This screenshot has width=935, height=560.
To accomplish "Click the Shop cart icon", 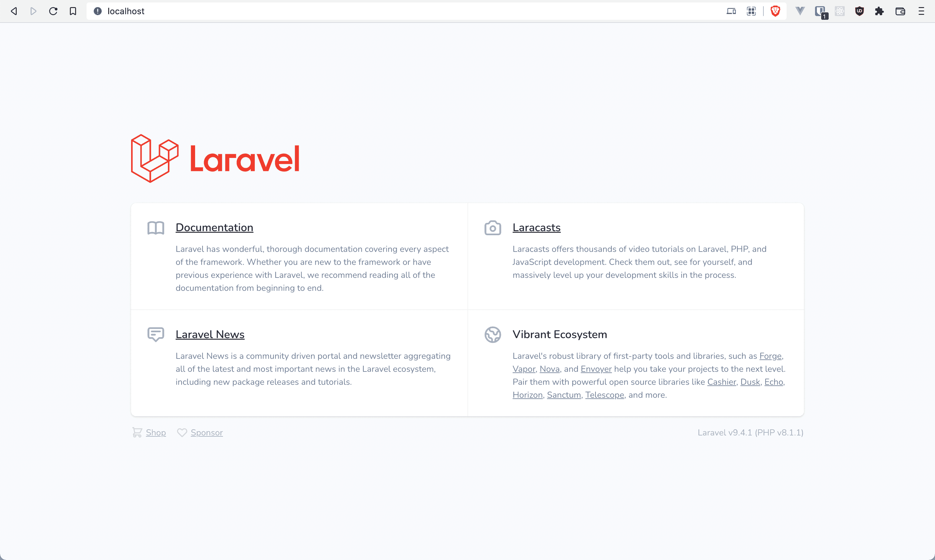I will [x=137, y=433].
